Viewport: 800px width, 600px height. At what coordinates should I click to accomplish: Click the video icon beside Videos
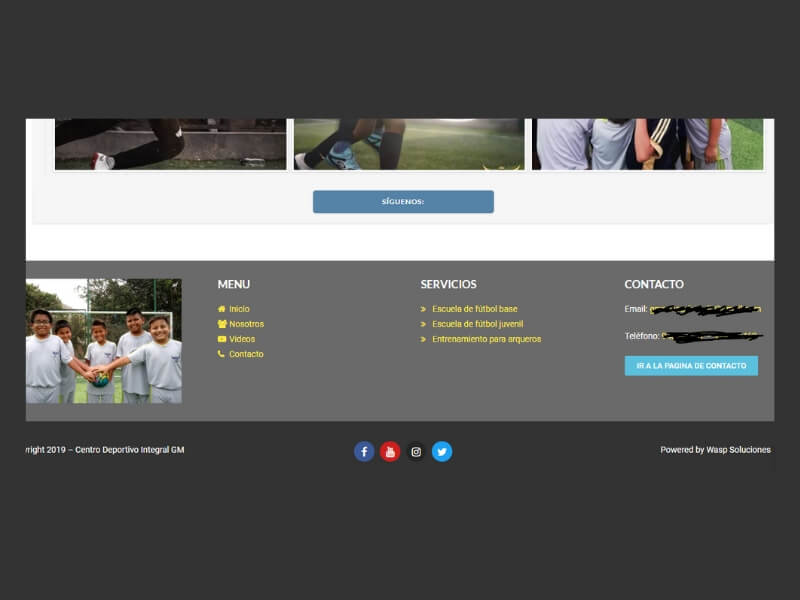[x=222, y=339]
